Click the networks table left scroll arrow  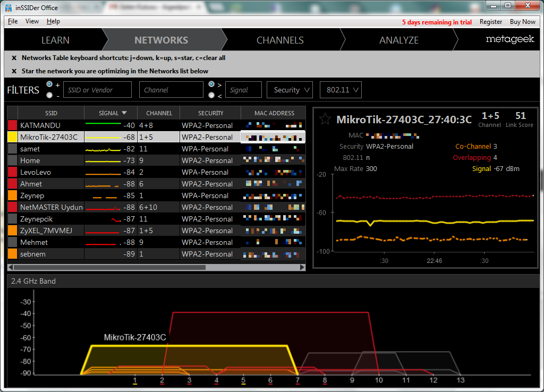coord(11,268)
